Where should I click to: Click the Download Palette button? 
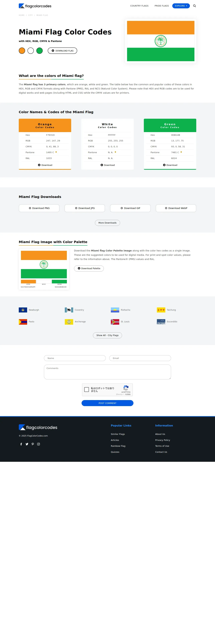[x=89, y=269]
